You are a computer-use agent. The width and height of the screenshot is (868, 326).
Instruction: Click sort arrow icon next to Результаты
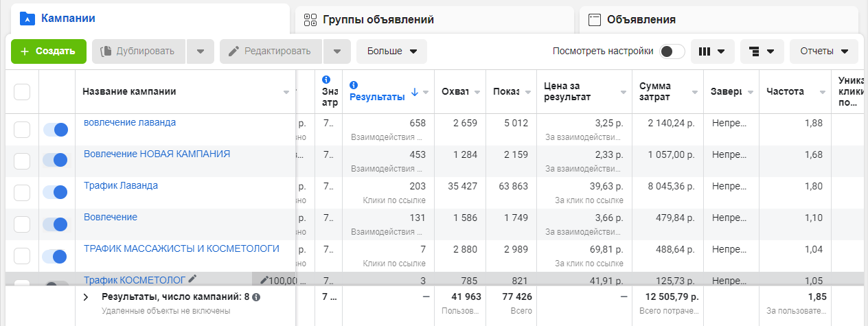pos(414,92)
